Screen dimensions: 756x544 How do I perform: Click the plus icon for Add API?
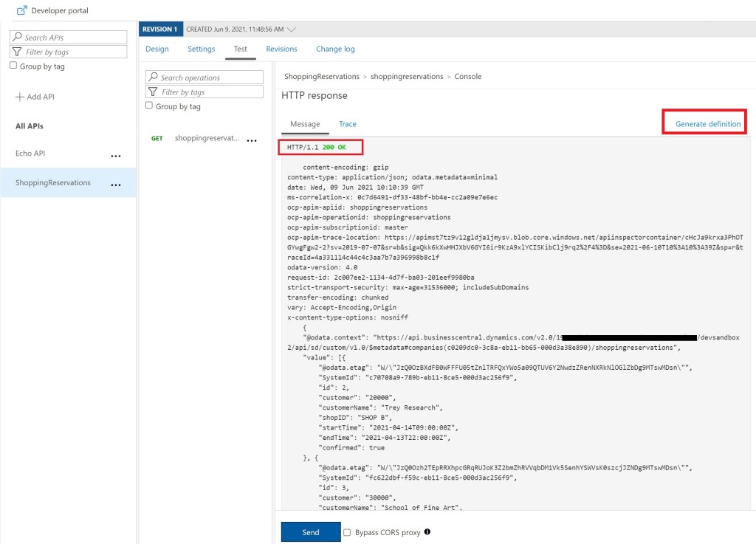click(x=20, y=97)
